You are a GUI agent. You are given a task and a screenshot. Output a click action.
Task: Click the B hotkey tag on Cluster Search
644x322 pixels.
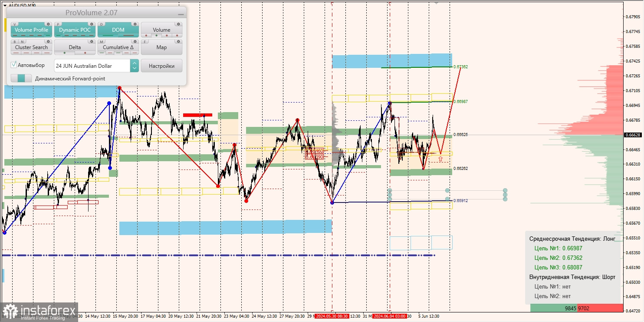[x=15, y=42]
